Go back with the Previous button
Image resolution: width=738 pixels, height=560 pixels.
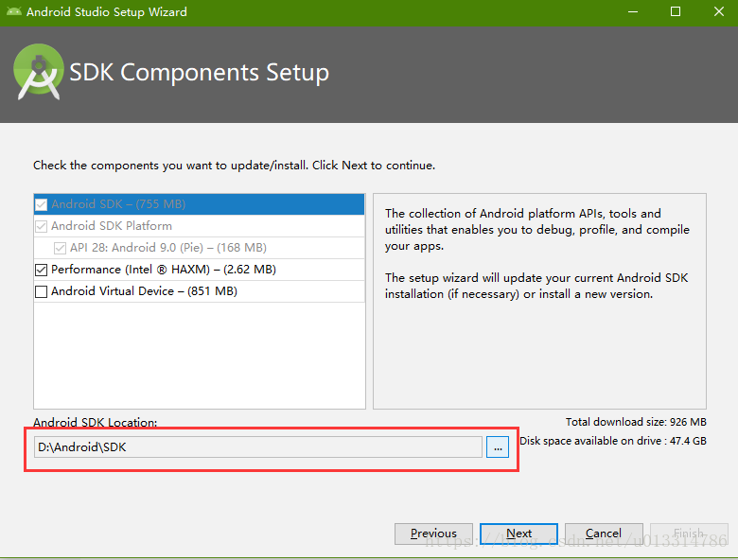433,534
